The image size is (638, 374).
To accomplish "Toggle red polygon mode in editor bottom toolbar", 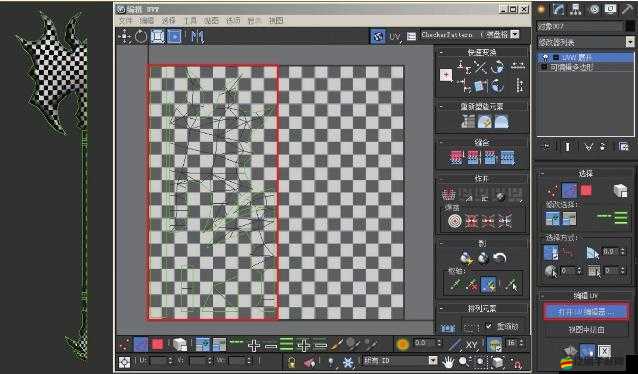I will [157, 345].
